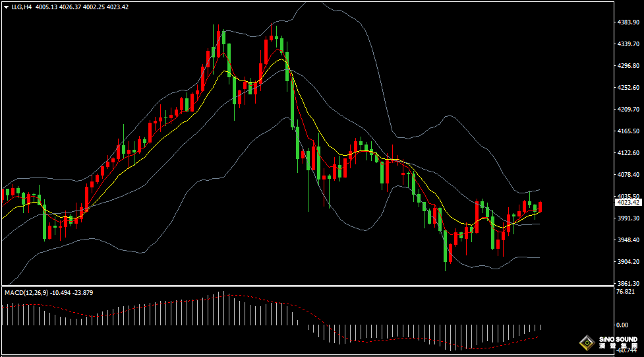
Task: Click the 4383.90 price axis label
Action: [628, 22]
